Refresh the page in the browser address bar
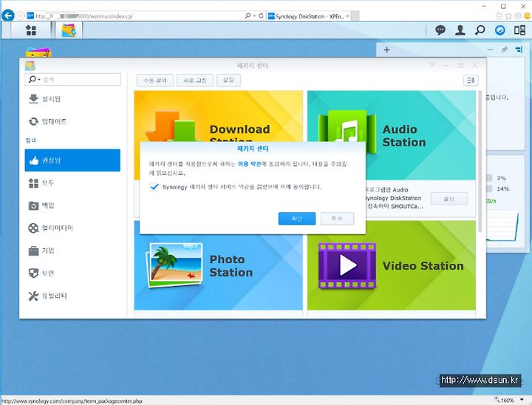The height and width of the screenshot is (405, 532). 261,16
